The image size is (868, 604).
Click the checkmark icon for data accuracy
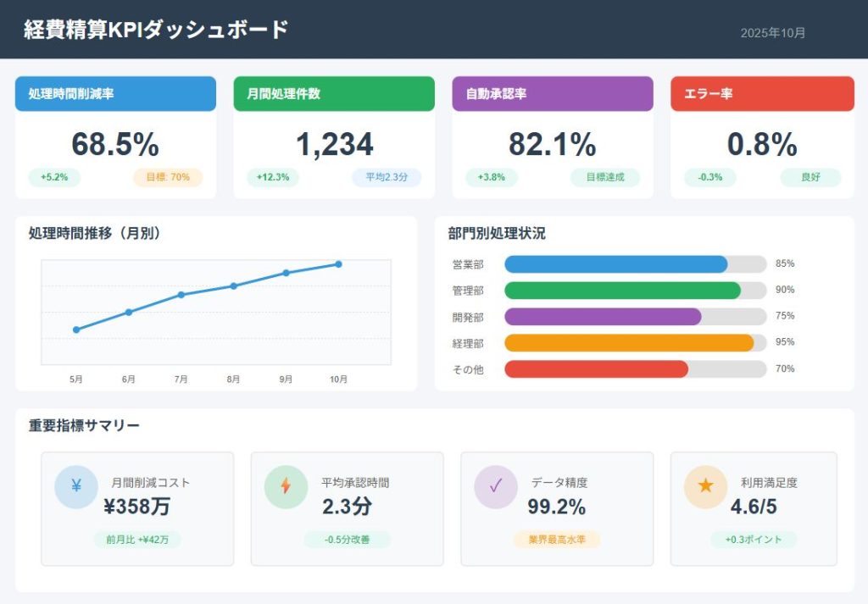click(496, 486)
